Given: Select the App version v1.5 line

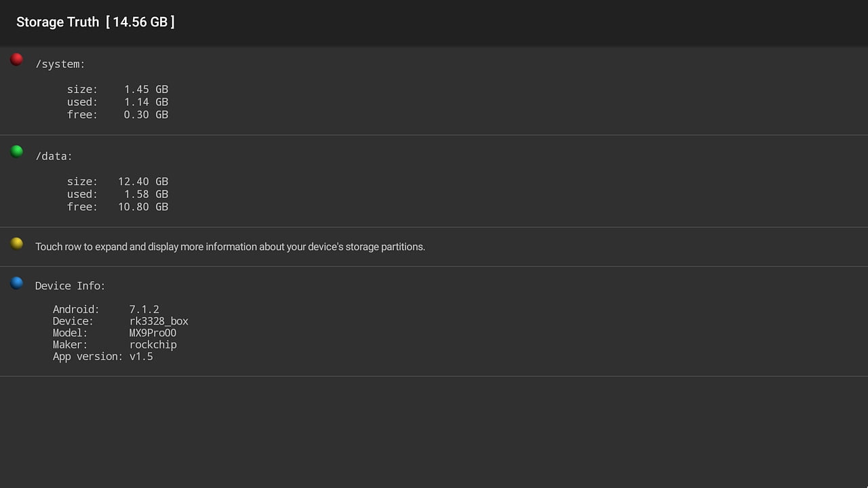Looking at the screenshot, I should [103, 357].
